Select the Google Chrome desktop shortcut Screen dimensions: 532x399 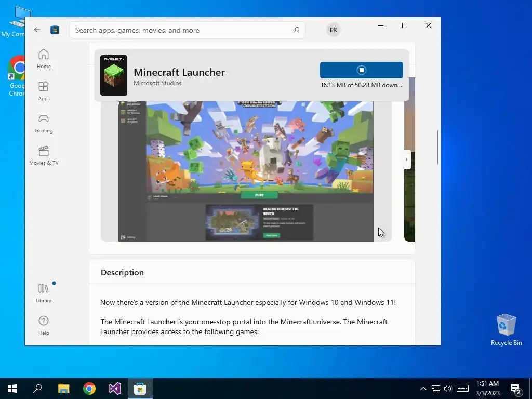16,76
